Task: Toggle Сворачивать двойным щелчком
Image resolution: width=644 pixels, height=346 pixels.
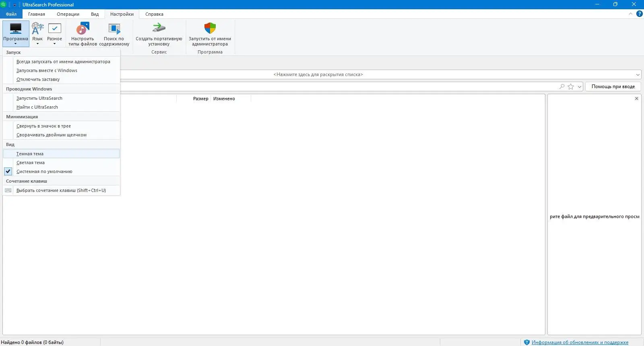Action: pyautogui.click(x=61, y=135)
